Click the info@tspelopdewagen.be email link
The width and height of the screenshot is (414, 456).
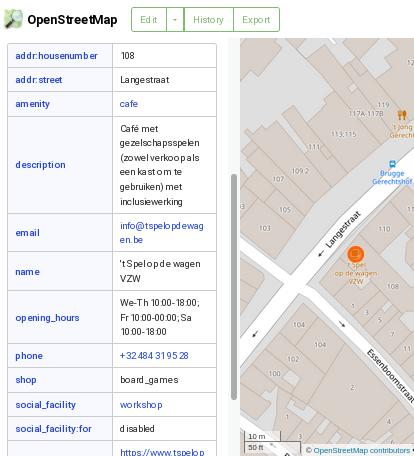(x=162, y=233)
